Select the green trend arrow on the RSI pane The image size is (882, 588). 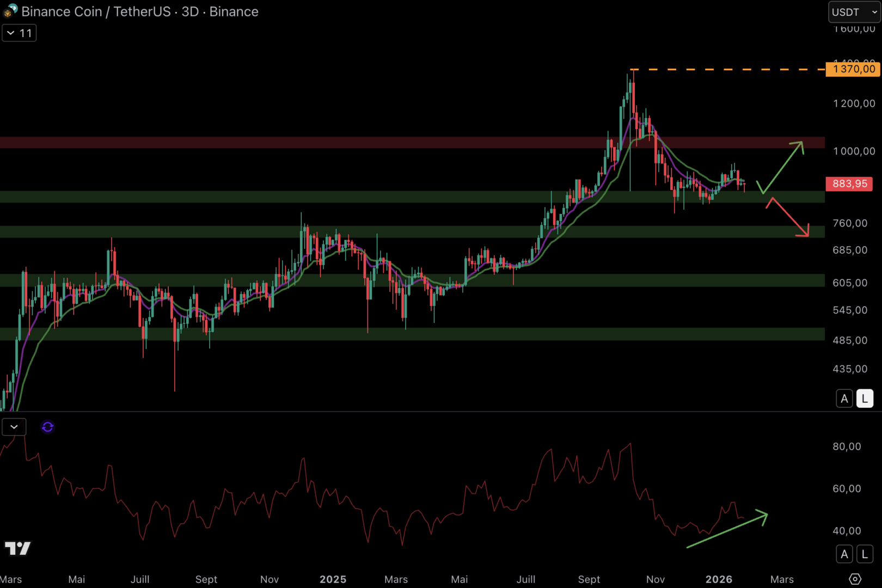click(727, 530)
